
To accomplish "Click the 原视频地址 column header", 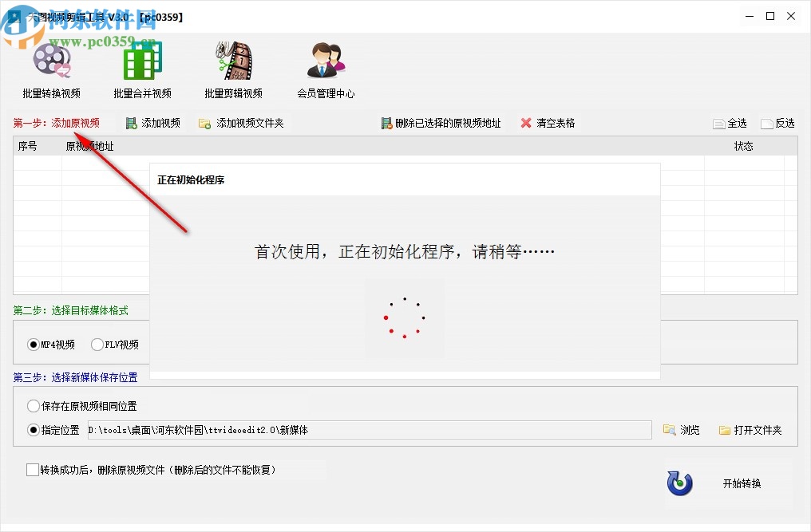I will [x=89, y=146].
